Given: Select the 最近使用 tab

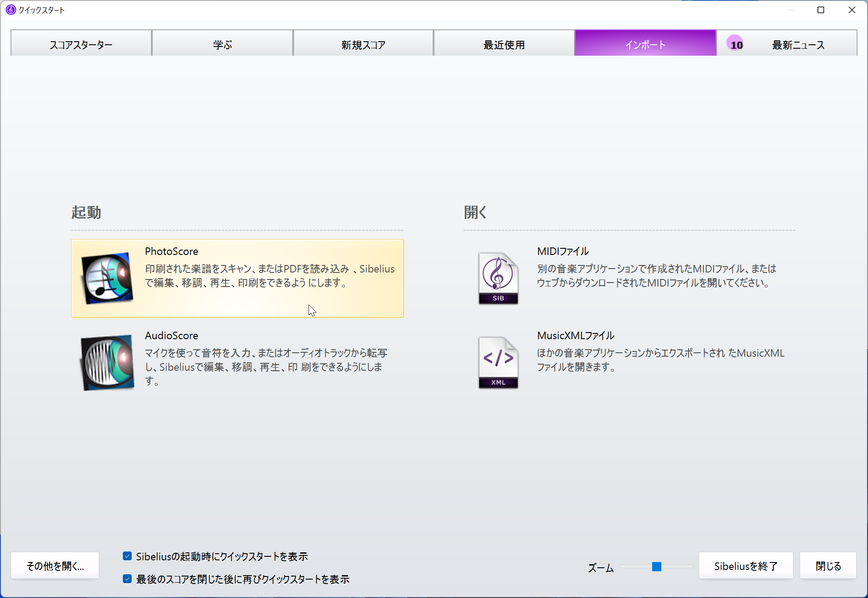Looking at the screenshot, I should coord(504,43).
